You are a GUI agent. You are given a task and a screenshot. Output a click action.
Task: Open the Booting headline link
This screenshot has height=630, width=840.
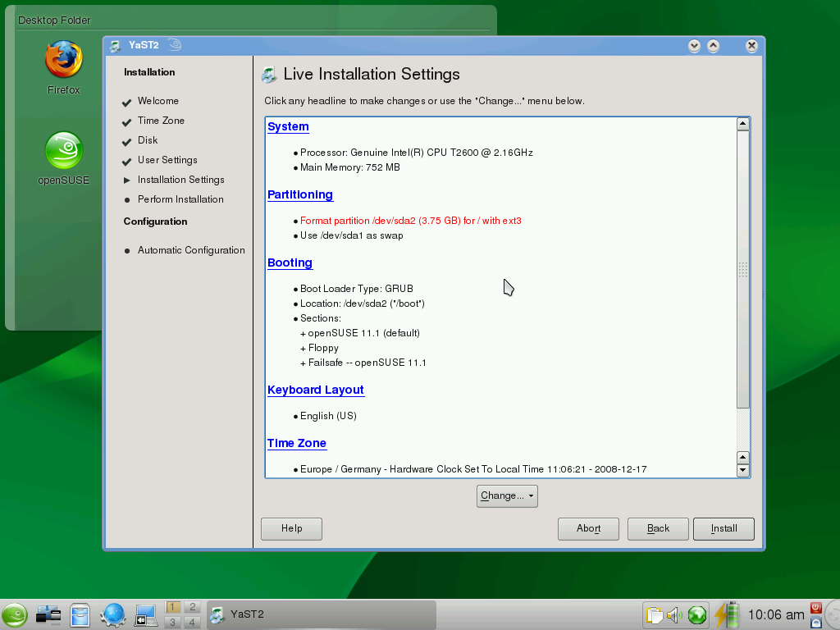[290, 263]
